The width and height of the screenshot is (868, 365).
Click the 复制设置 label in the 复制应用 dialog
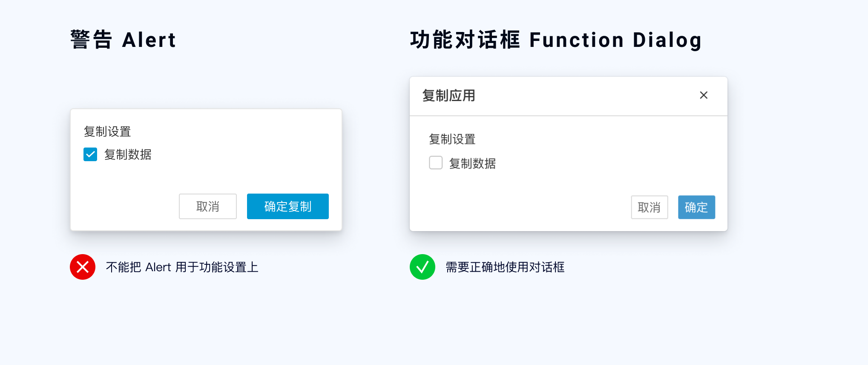coord(452,139)
